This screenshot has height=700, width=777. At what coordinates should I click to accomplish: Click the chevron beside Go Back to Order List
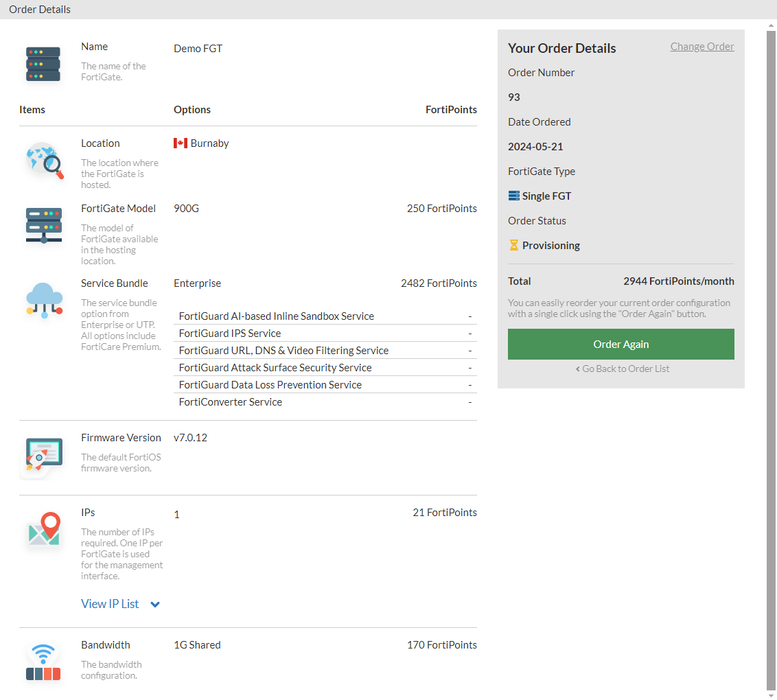577,369
